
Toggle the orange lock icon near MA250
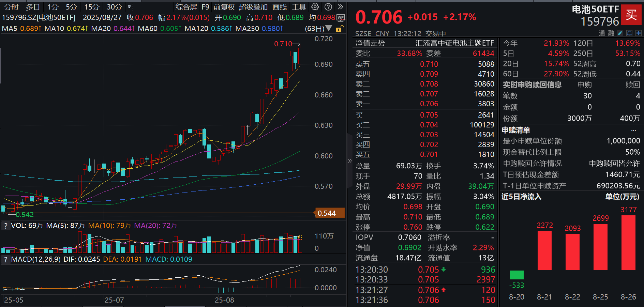tap(338, 29)
